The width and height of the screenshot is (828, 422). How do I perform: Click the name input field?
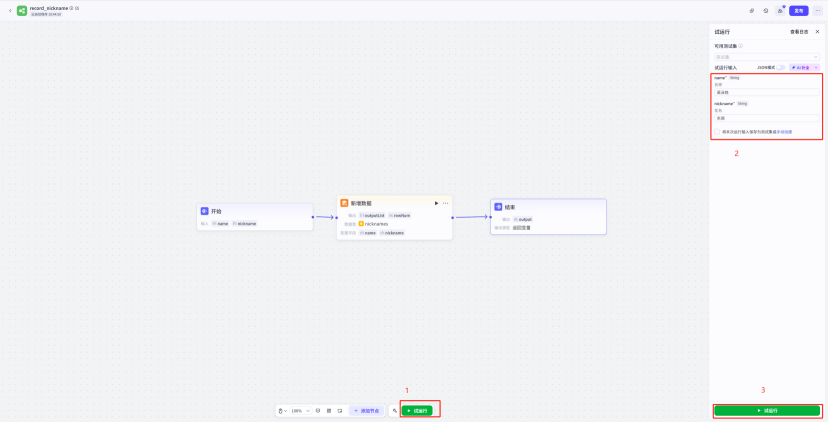point(767,92)
